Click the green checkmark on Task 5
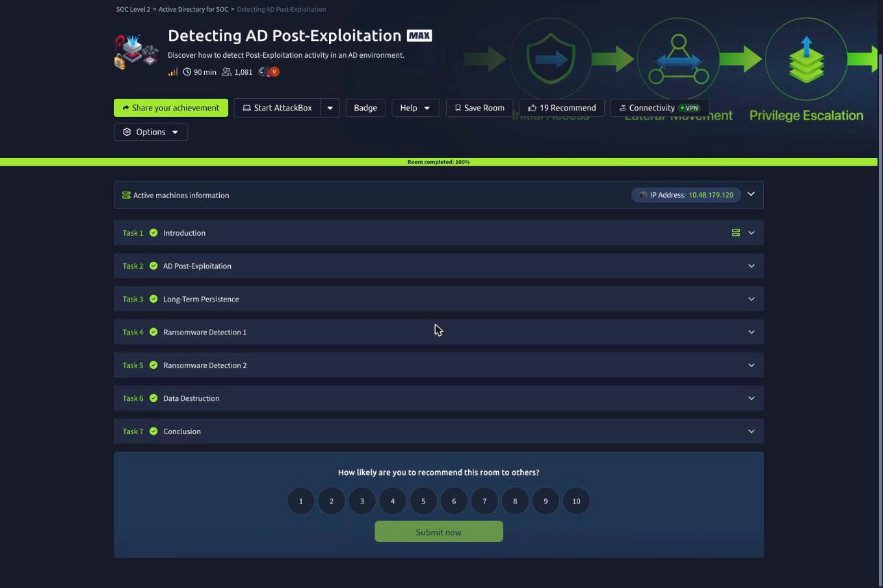The image size is (883, 588). coord(153,365)
